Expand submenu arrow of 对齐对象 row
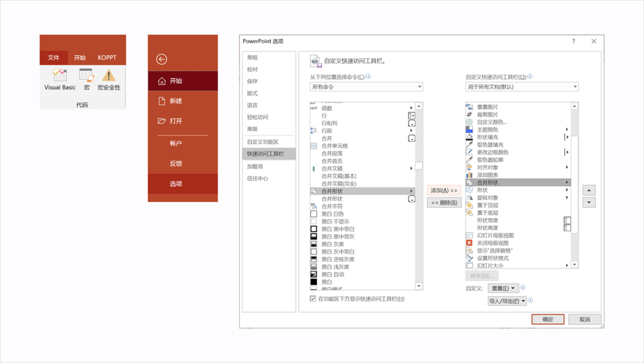The image size is (644, 363). 567,167
